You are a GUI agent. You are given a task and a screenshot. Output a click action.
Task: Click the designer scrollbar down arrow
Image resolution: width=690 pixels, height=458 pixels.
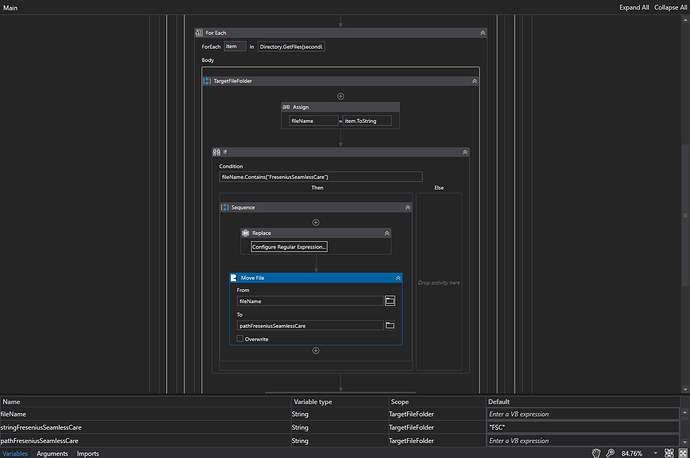685,389
